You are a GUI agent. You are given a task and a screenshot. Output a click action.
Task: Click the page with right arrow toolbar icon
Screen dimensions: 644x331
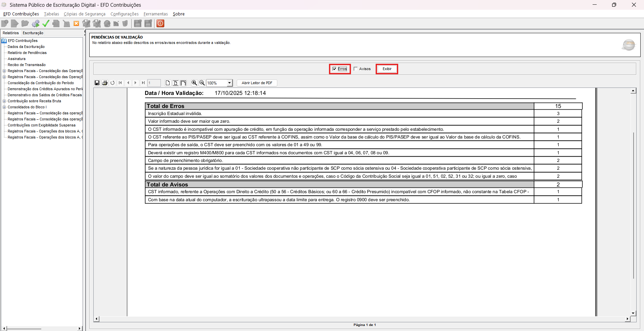coord(15,23)
